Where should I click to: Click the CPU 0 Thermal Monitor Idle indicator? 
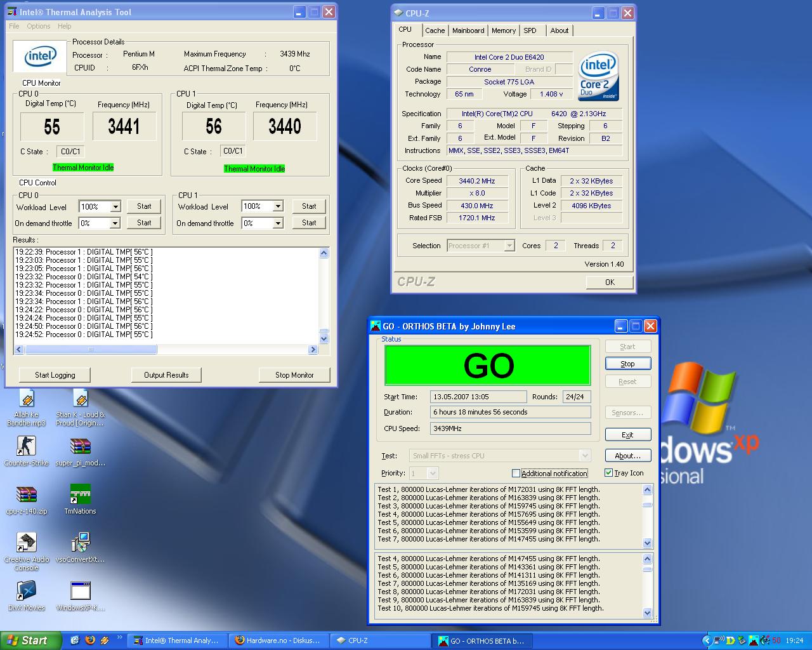coord(83,168)
